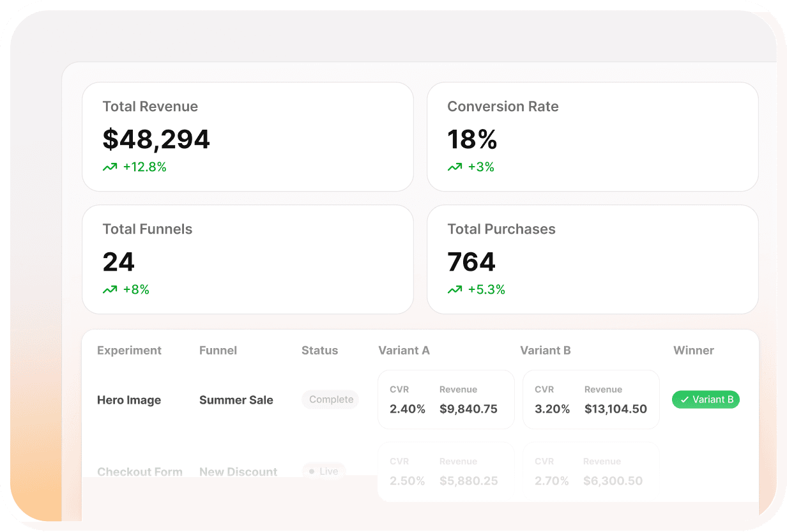Toggle the Live status on Checkout Form
This screenshot has height=532, width=787.
(323, 471)
